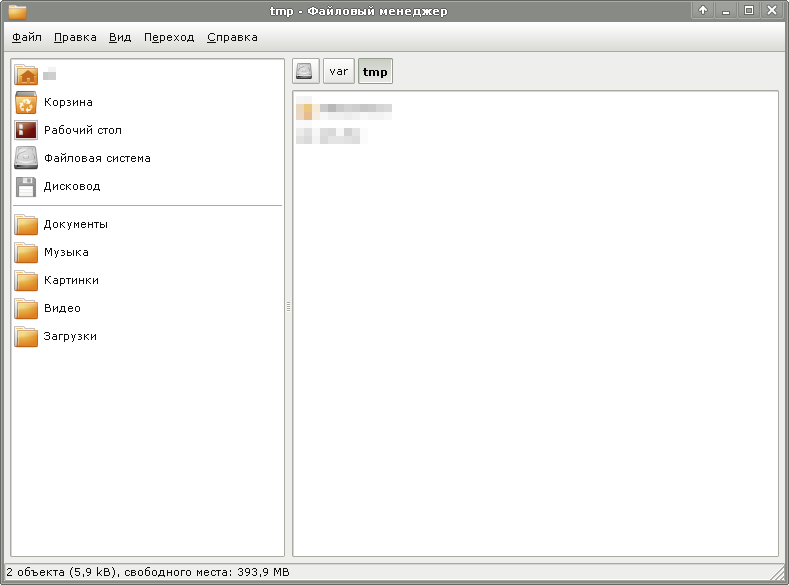This screenshot has height=585, width=789.
Task: Go to the Видео folder
Action: click(x=61, y=308)
